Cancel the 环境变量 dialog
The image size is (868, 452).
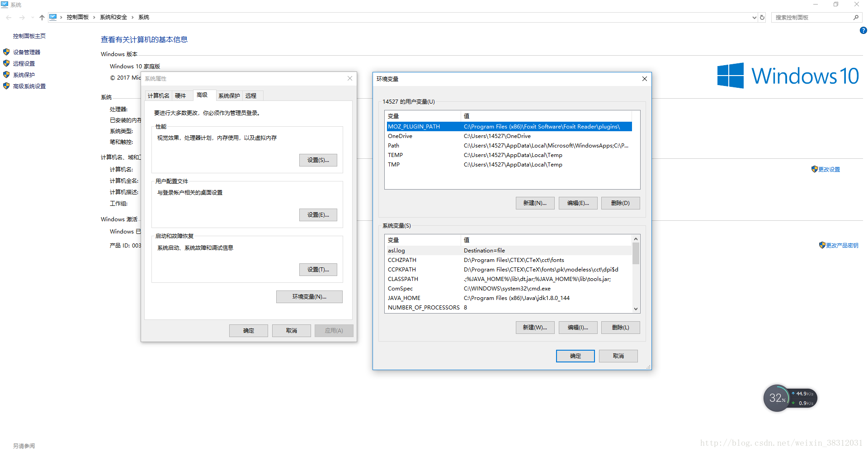point(618,356)
